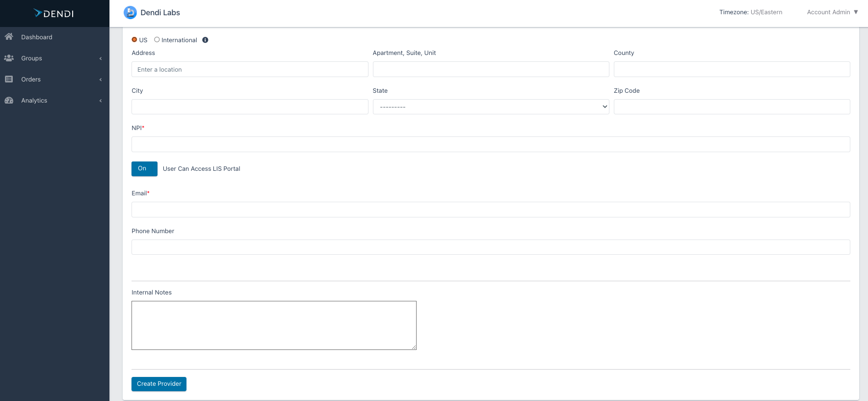Click the Apartment, Suite, Unit field

[491, 69]
